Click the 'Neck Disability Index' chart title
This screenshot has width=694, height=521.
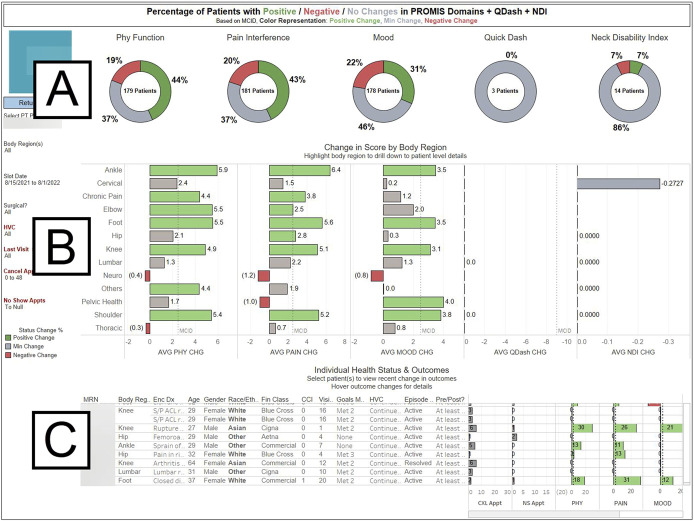click(629, 38)
